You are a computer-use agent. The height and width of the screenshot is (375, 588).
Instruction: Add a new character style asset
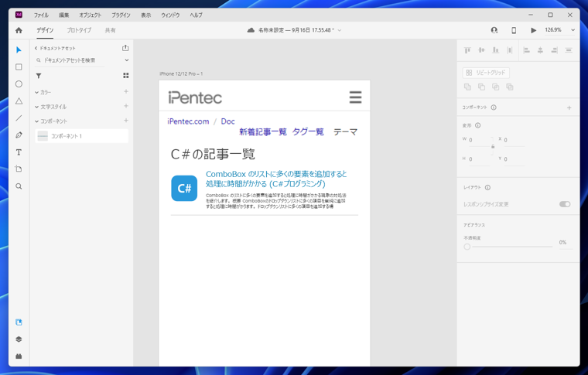[x=126, y=107]
